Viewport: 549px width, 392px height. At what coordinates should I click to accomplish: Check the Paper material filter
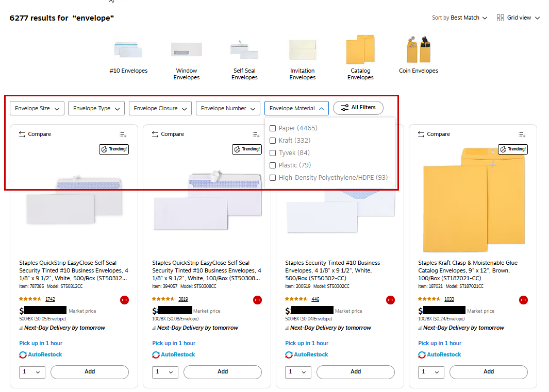(273, 128)
